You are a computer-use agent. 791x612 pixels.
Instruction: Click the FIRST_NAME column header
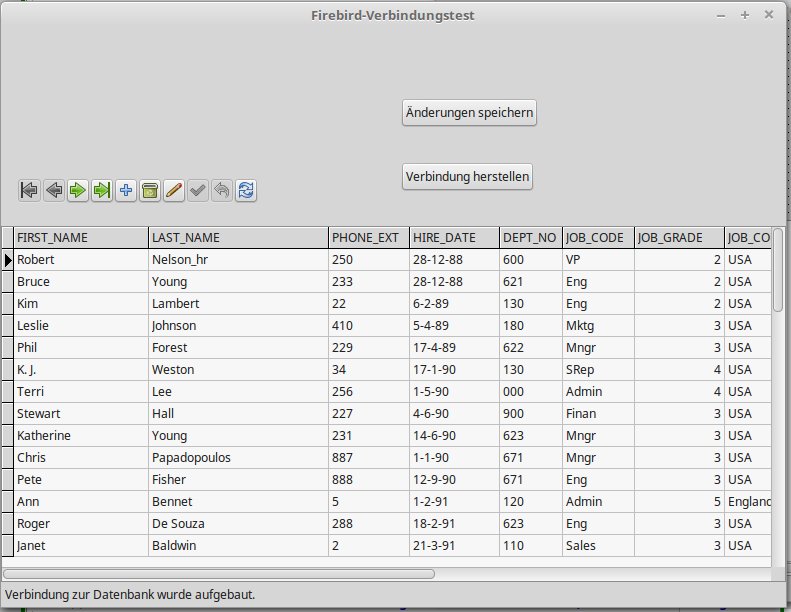[80, 238]
